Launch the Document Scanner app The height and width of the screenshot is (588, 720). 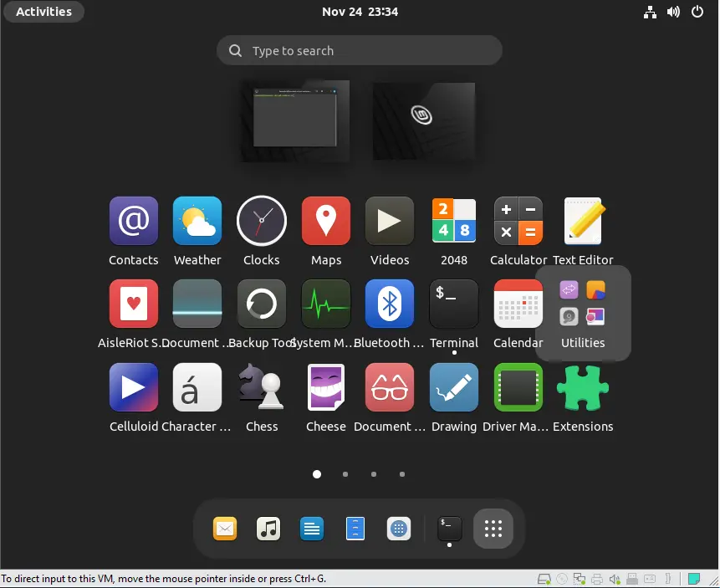(197, 304)
